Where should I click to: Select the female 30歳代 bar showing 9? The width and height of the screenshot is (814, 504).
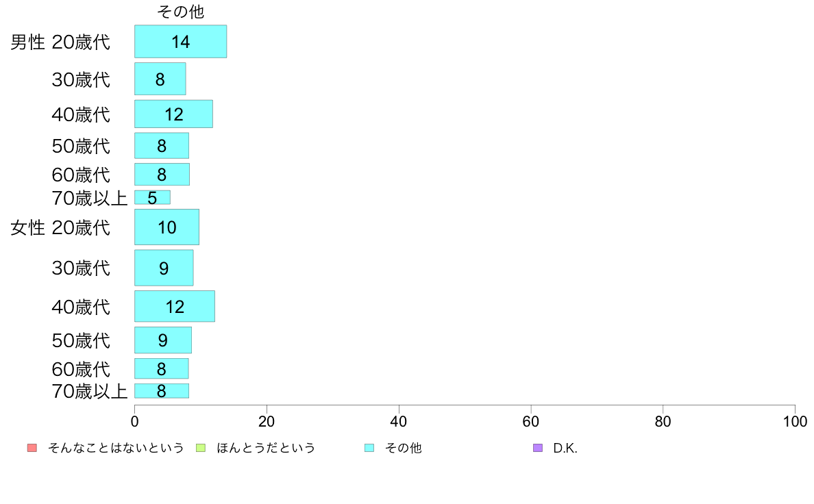click(164, 268)
